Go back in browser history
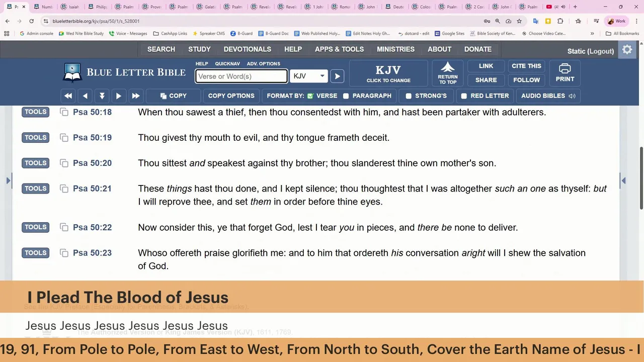This screenshot has height=362, width=644. click(7, 21)
